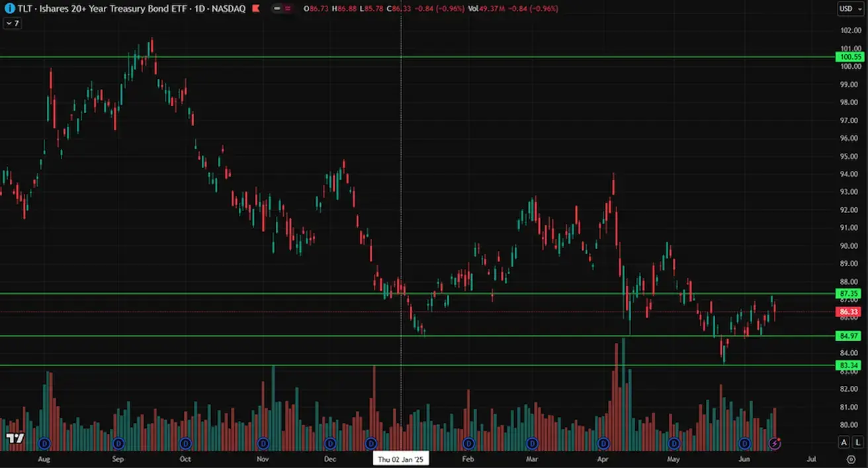Screen dimensions: 868x468
Task: Click the blue info icon before TLT
Action: click(x=10, y=9)
